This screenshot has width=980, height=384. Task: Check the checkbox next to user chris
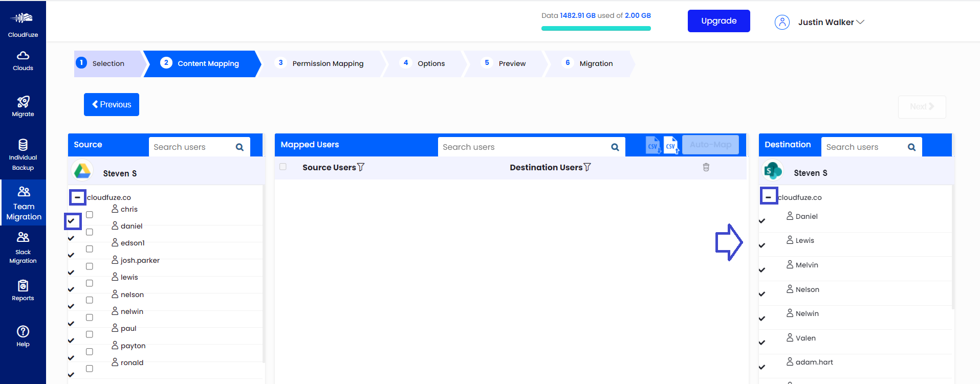click(90, 215)
